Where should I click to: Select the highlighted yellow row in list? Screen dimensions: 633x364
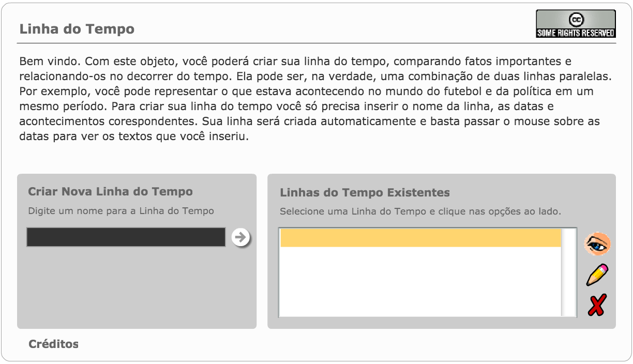(x=420, y=238)
